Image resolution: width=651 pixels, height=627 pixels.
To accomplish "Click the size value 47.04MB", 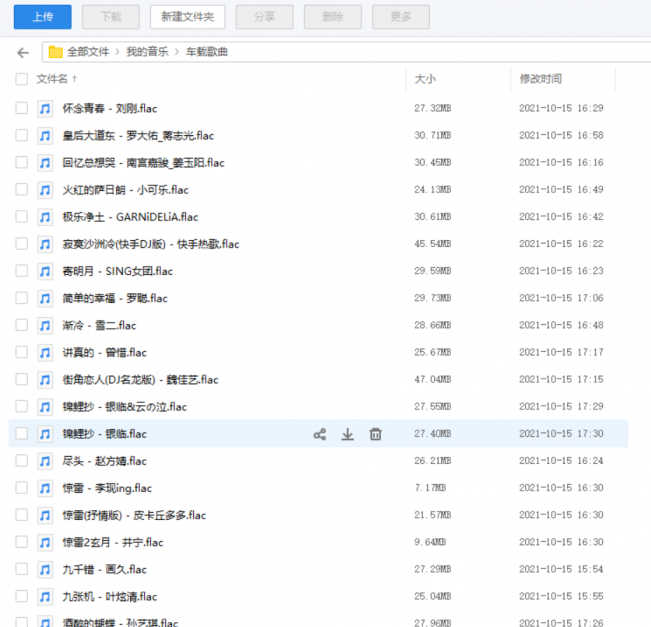I will pyautogui.click(x=433, y=380).
